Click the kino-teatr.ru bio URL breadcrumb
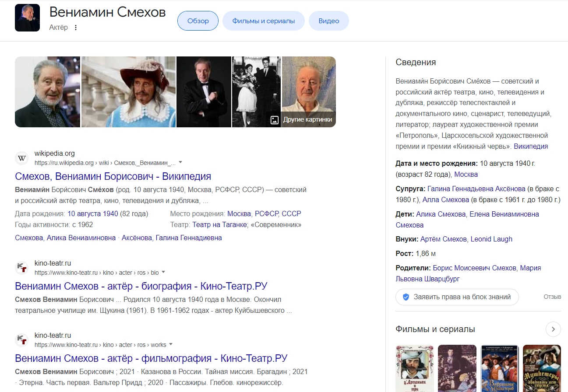Screen dimensions: 568x392 coord(97,273)
